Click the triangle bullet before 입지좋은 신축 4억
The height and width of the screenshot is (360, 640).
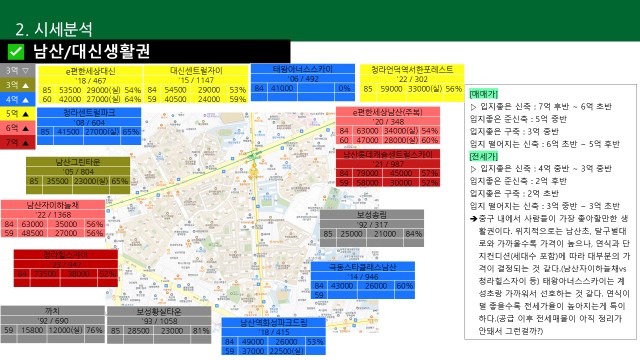[473, 169]
